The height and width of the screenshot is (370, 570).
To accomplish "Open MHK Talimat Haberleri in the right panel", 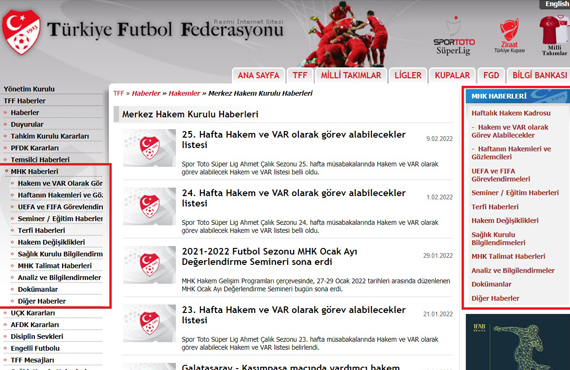I will pyautogui.click(x=508, y=256).
